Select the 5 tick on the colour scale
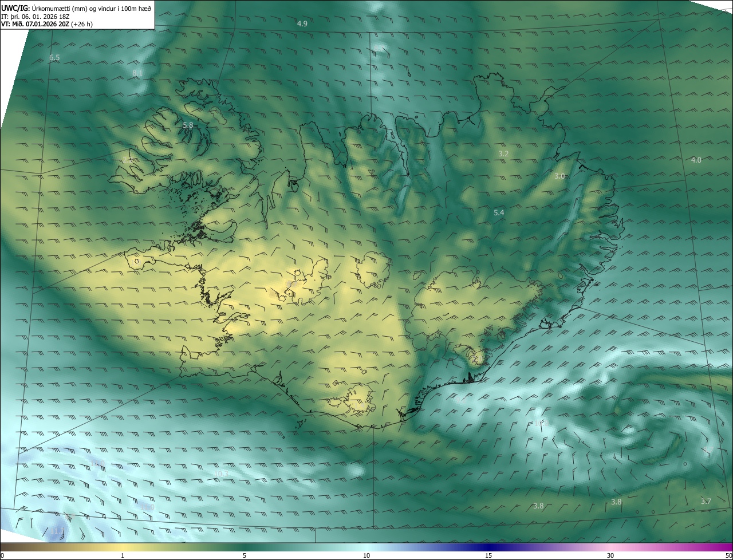The height and width of the screenshot is (560, 733). [x=245, y=555]
